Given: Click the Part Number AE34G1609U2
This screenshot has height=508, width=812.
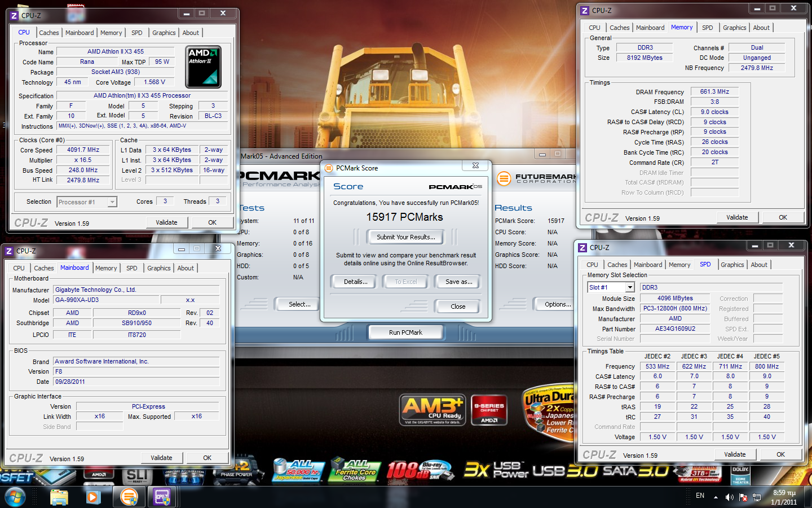Looking at the screenshot, I should click(675, 329).
